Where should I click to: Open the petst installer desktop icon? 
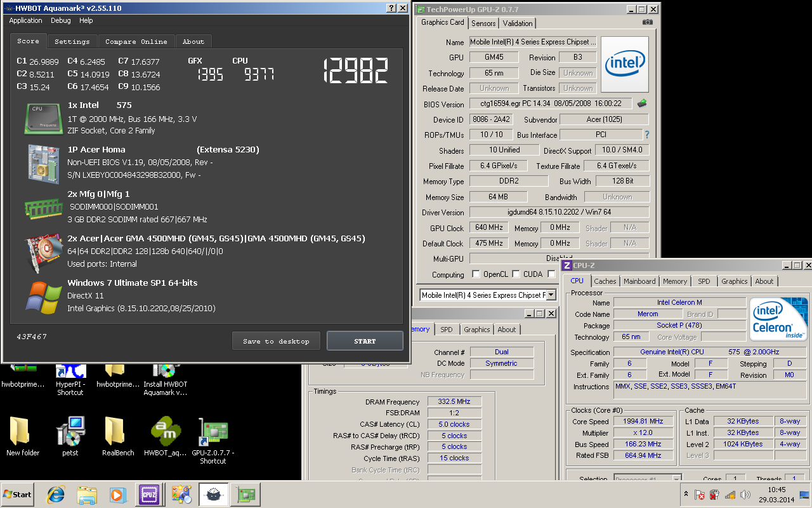pos(70,437)
